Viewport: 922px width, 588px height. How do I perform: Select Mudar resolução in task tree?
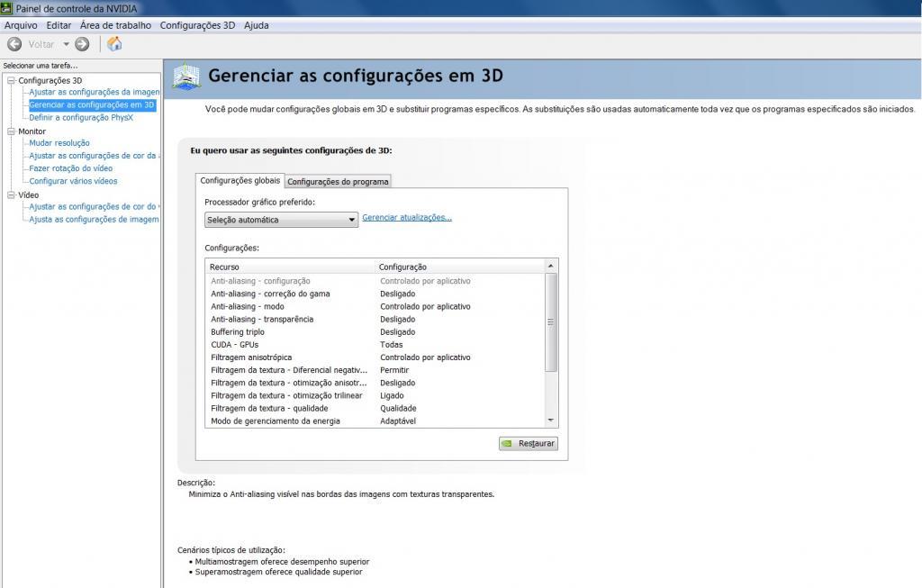coord(59,143)
